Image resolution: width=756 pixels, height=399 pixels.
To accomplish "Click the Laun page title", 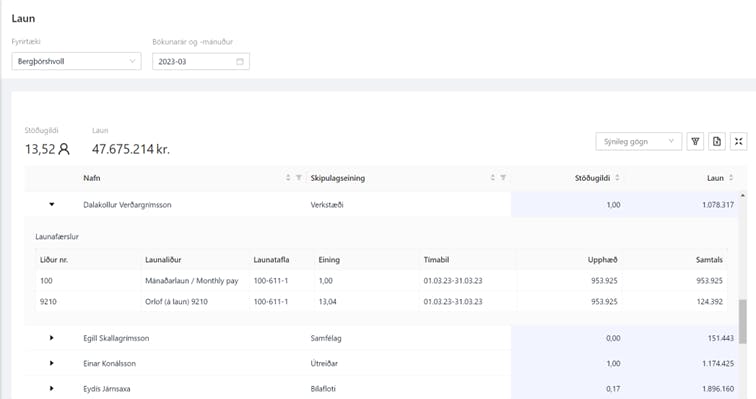I will tap(23, 18).
